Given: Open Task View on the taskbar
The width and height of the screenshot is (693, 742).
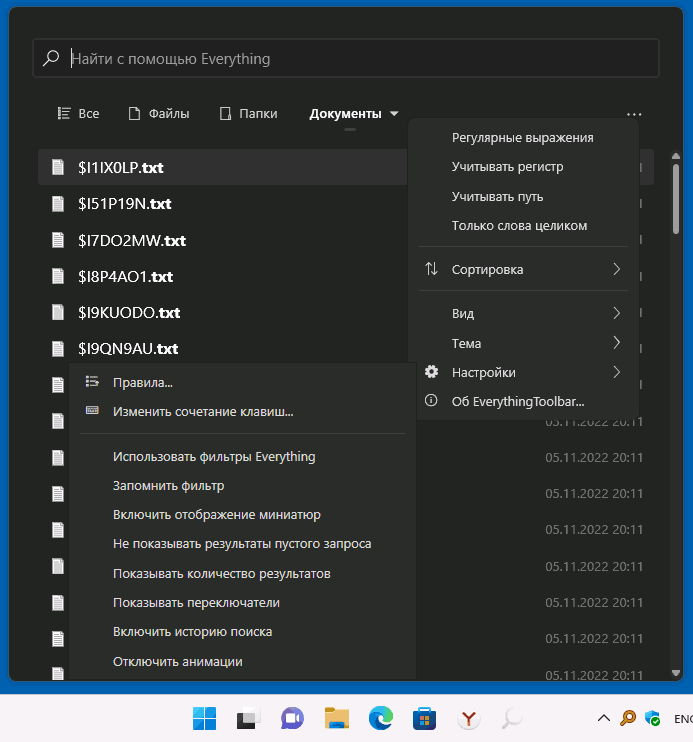Looking at the screenshot, I should tap(249, 718).
